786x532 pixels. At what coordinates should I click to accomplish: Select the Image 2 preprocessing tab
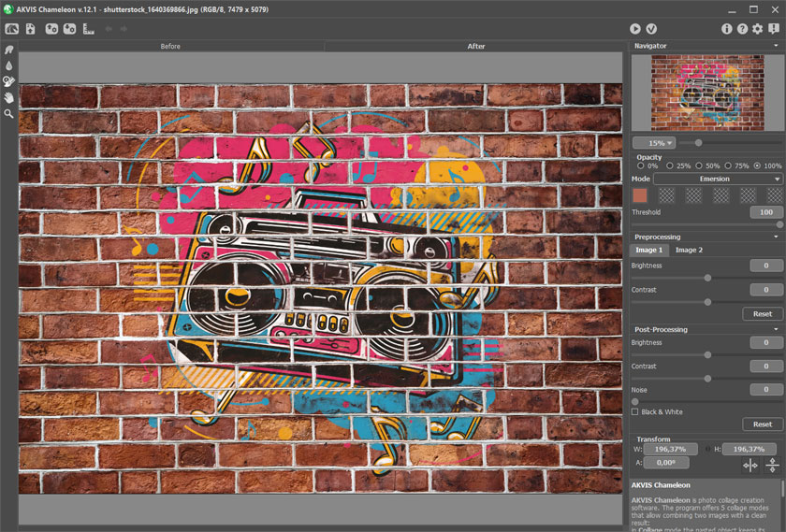click(x=689, y=250)
